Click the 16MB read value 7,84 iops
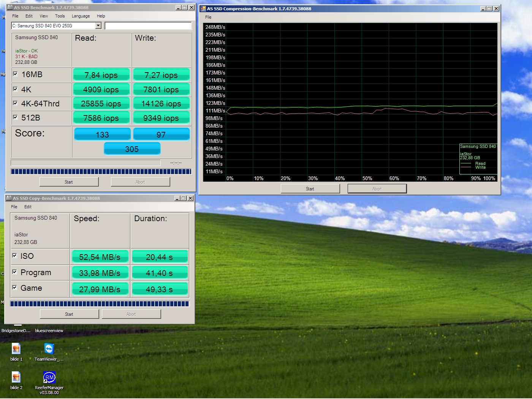This screenshot has width=532, height=399. pyautogui.click(x=101, y=75)
